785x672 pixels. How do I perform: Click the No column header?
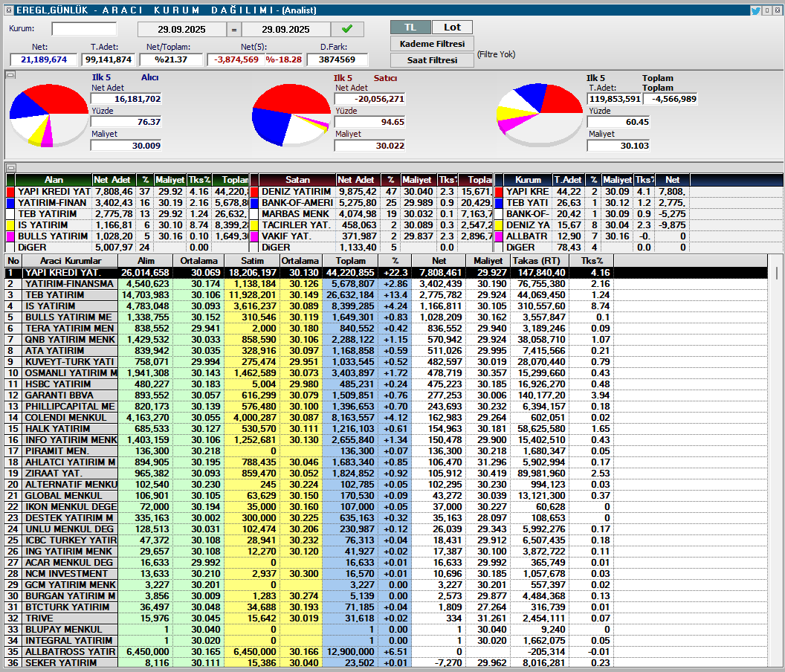(13, 261)
